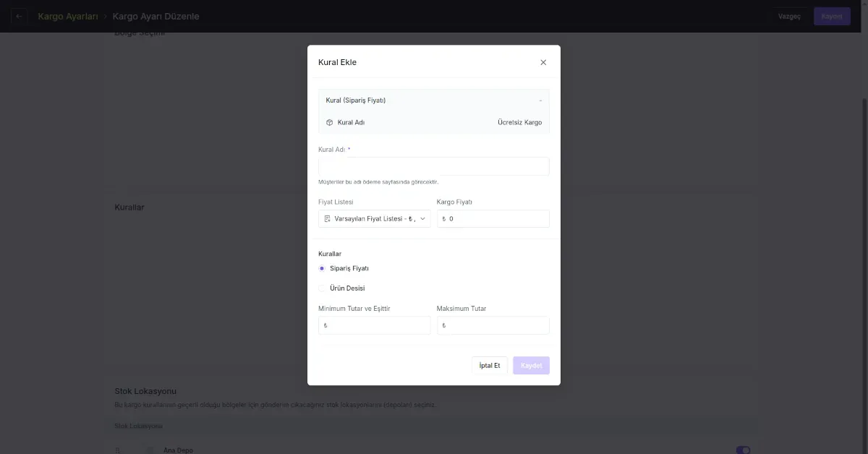Focus the Kural Adı text field

tap(433, 166)
